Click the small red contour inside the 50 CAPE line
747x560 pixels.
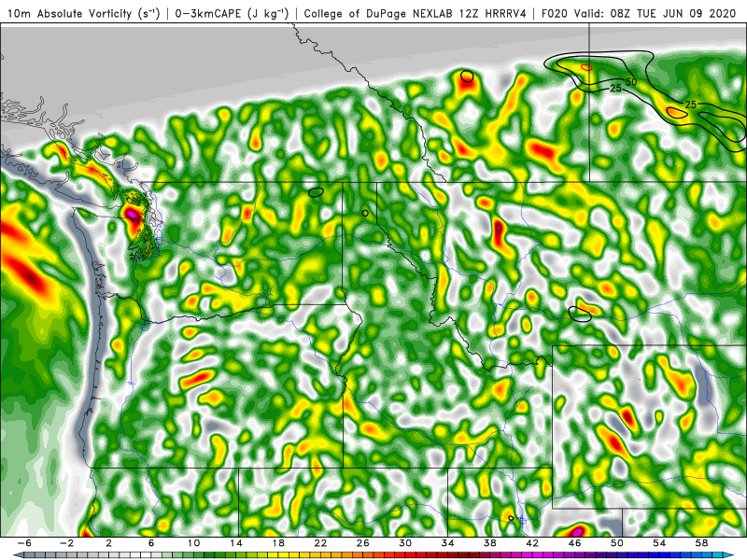click(x=587, y=67)
